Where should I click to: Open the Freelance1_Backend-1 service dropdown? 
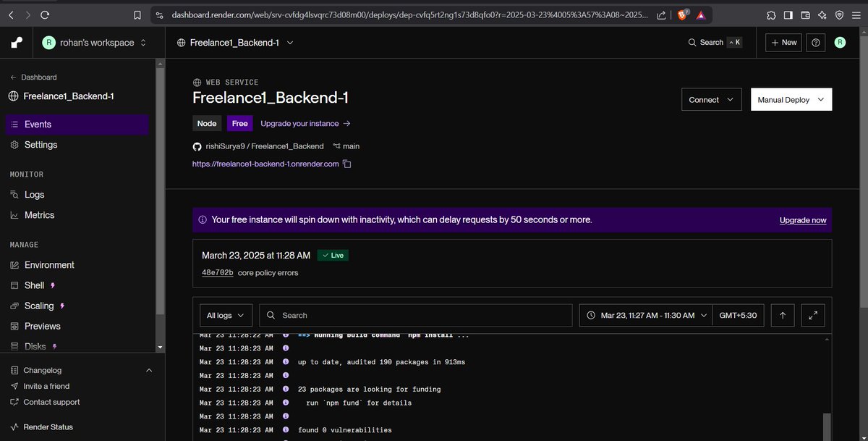point(236,43)
